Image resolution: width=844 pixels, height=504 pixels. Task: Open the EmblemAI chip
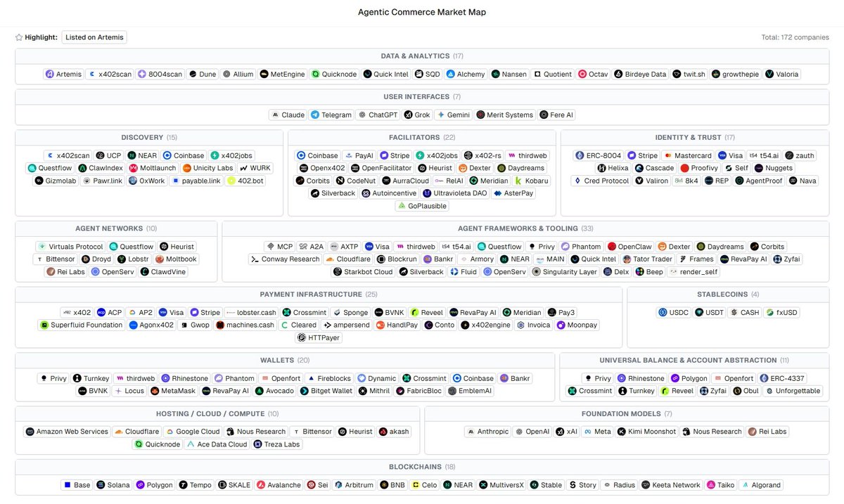(470, 391)
